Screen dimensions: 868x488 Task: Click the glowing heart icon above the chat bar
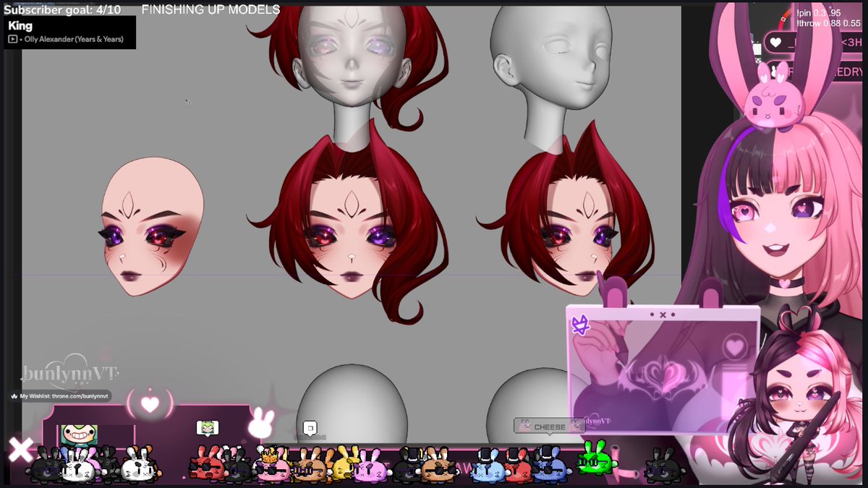(150, 405)
